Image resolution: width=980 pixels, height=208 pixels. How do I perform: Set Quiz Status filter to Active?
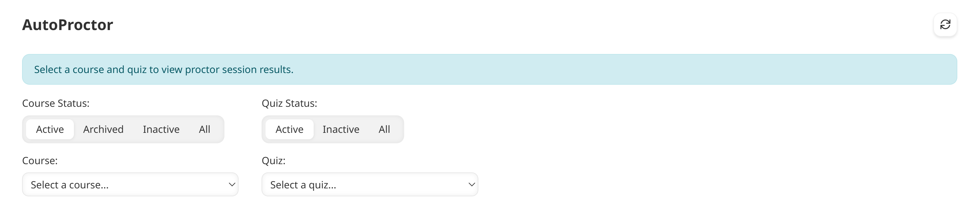tap(289, 129)
